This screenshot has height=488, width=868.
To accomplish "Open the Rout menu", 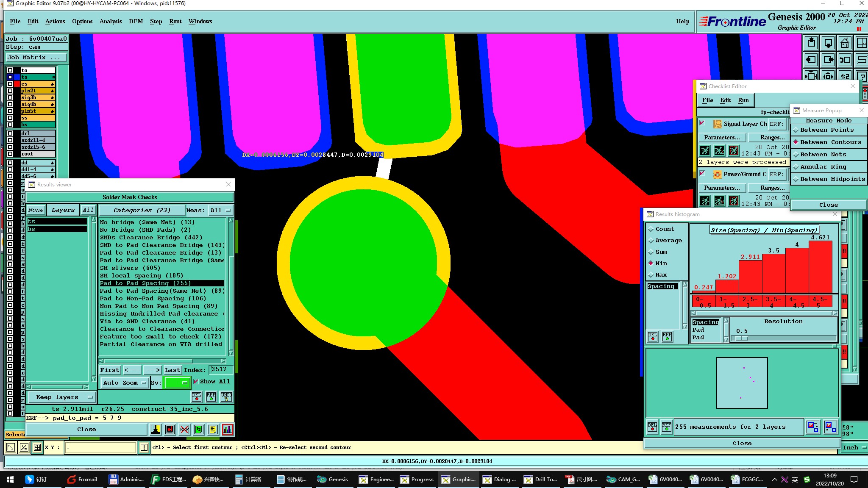I will point(175,22).
